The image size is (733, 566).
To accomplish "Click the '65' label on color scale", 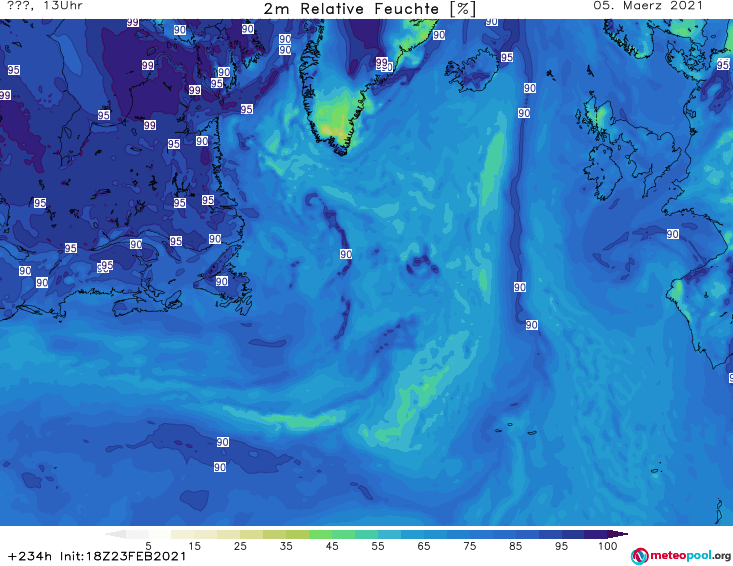I will tap(424, 546).
